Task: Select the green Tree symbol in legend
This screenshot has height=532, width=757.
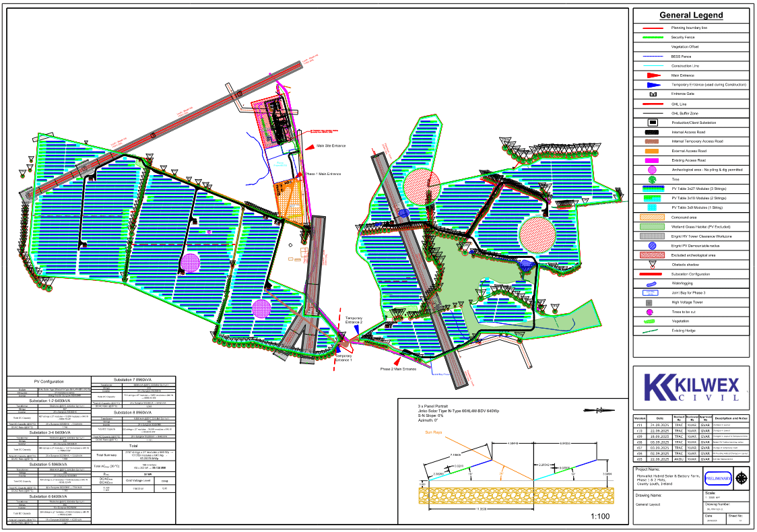Action: click(x=651, y=179)
